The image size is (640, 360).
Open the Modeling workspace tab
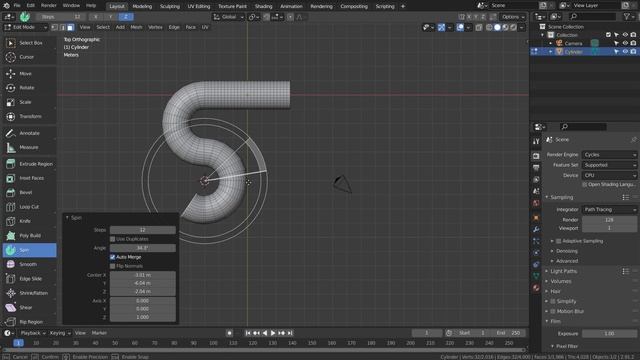pos(142,6)
